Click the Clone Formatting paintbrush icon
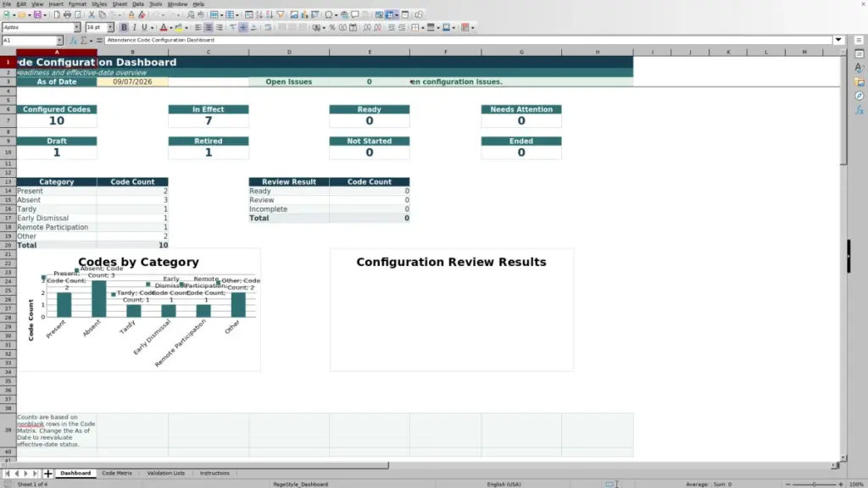 [131, 14]
